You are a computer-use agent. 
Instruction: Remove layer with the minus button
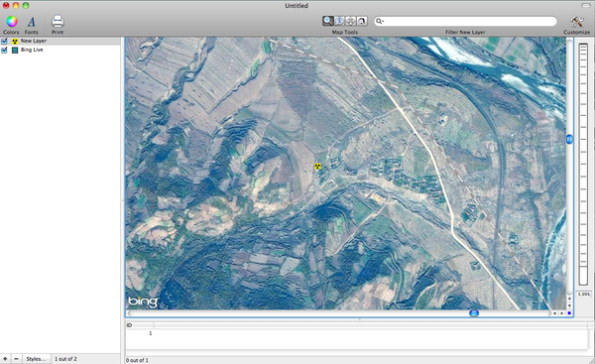[16, 359]
